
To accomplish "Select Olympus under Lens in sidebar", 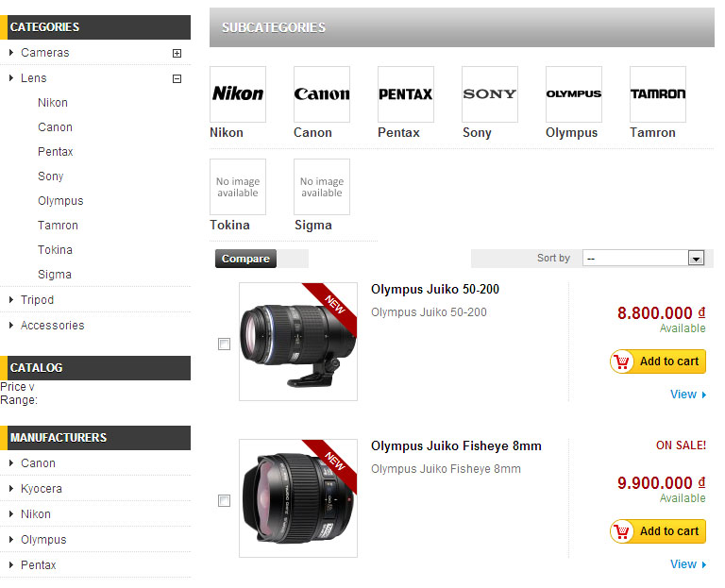I will [60, 201].
